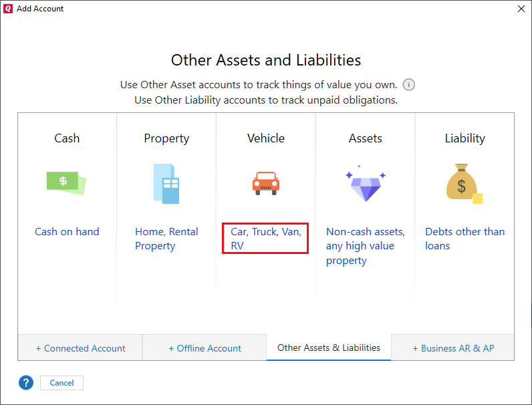532x405 pixels.
Task: Open help via blue question mark icon
Action: [25, 383]
